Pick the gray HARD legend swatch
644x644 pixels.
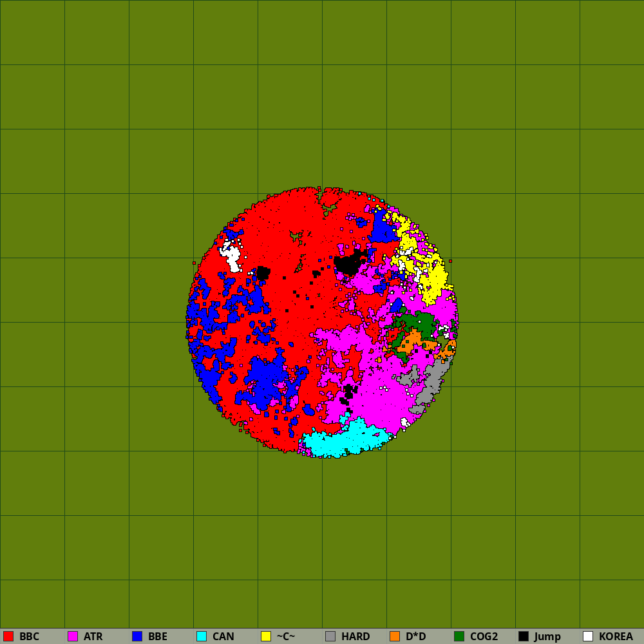point(330,636)
